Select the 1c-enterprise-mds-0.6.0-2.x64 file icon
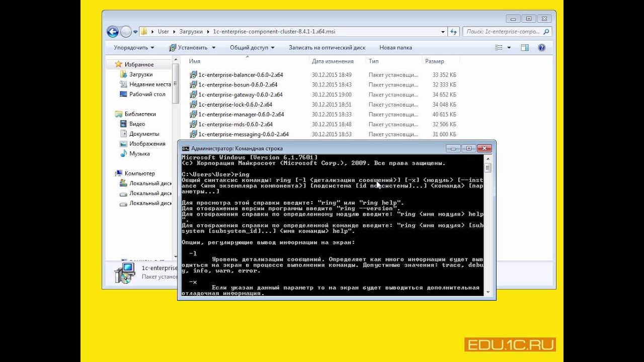The height and width of the screenshot is (362, 644). (x=193, y=124)
